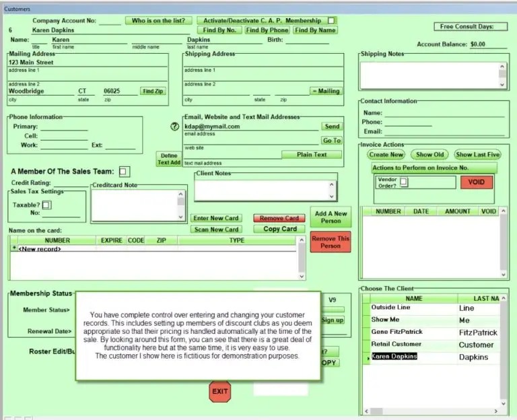Click AMOUNT column header in invoice table
Image resolution: width=517 pixels, height=420 pixels.
coord(457,211)
